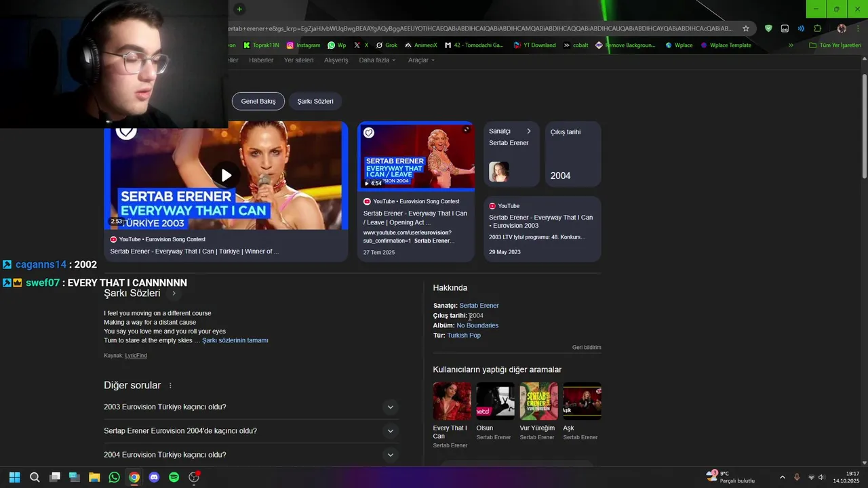Select the Şarkı Sözleri chip
Image resolution: width=868 pixels, height=488 pixels.
315,101
